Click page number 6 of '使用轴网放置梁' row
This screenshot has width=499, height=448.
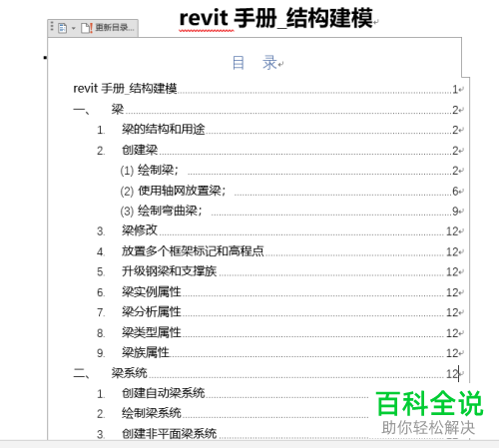(x=455, y=192)
